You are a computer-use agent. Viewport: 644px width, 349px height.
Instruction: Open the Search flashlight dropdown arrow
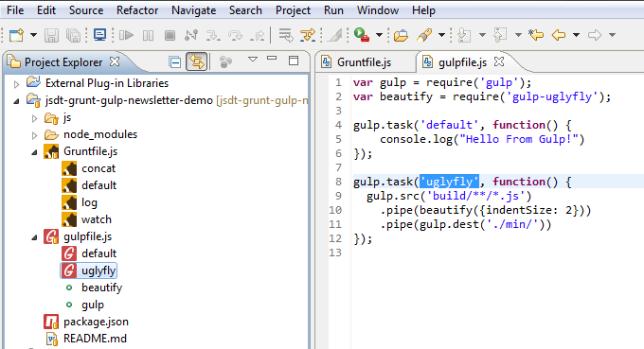tap(441, 35)
